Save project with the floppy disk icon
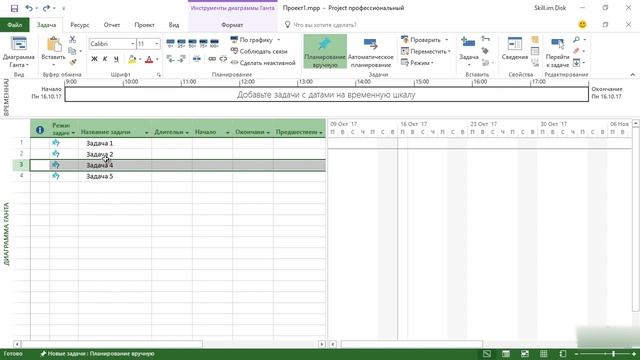 [14, 8]
